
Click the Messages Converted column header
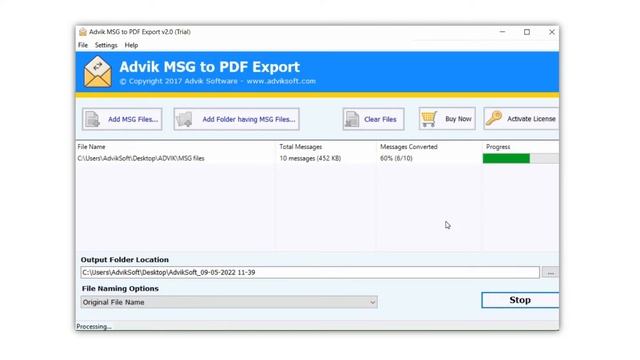(409, 147)
